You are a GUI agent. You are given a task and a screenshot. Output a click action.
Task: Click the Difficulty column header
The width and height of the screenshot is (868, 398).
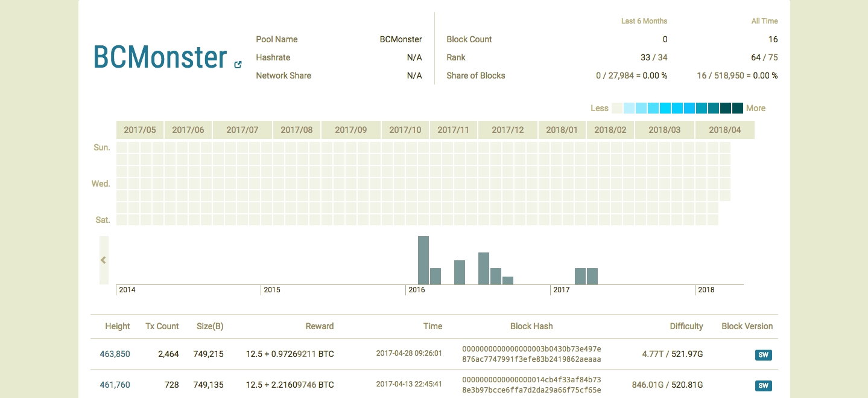[x=686, y=326]
